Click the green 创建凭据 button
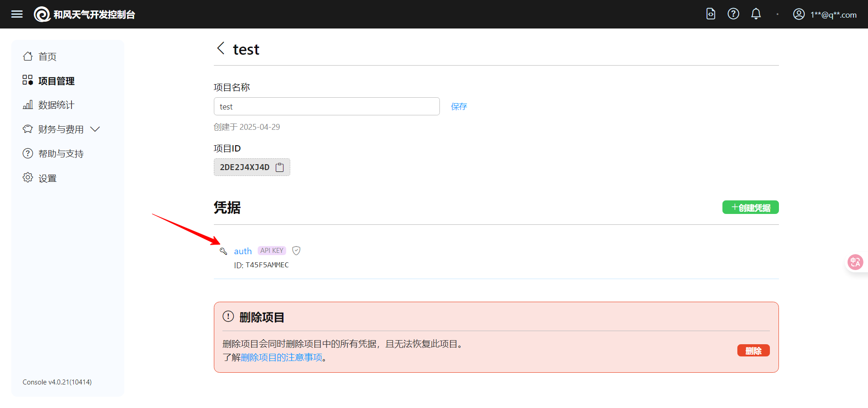This screenshot has width=868, height=408. (750, 208)
